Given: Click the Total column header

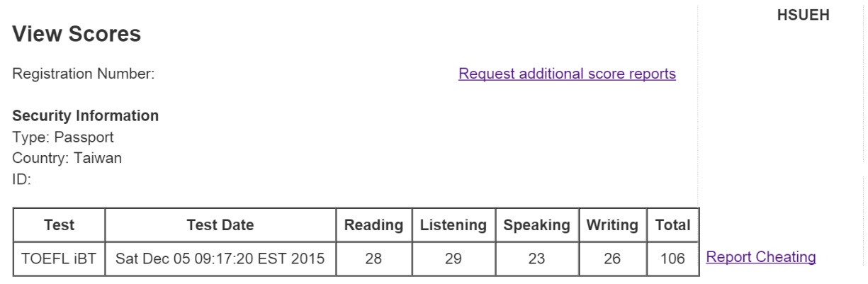Looking at the screenshot, I should 672,226.
